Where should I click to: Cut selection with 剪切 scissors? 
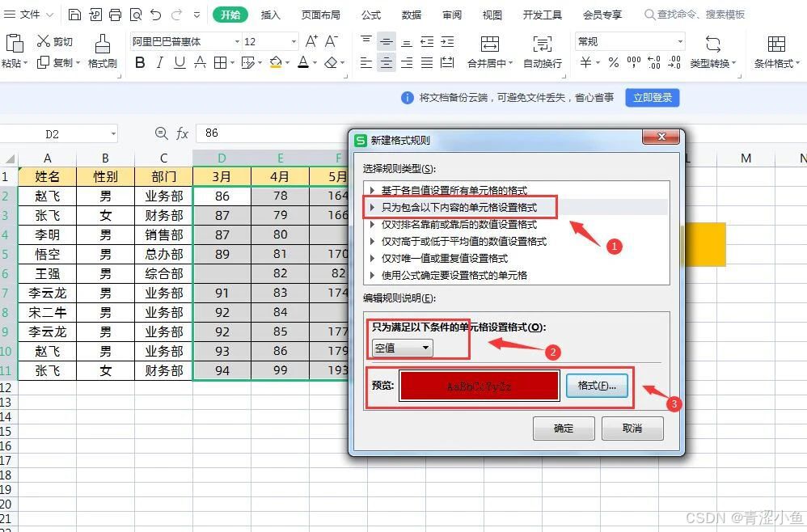[x=54, y=42]
